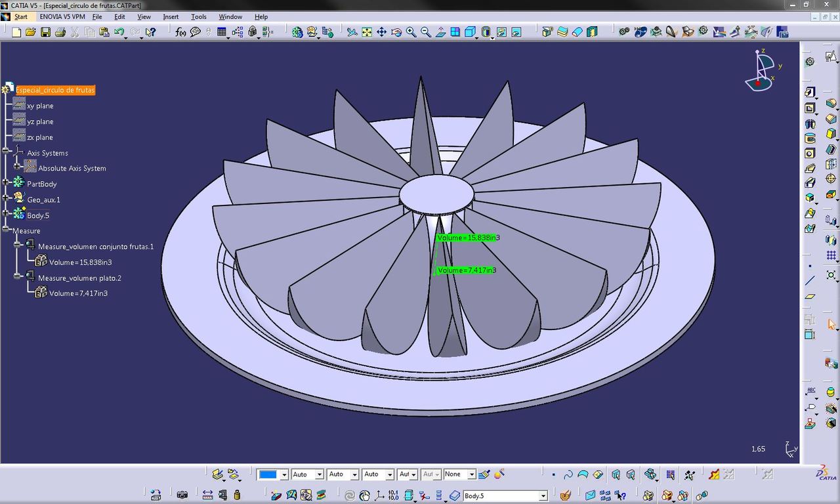
Task: Select Measure_volumen plato.2 node
Action: tap(79, 278)
